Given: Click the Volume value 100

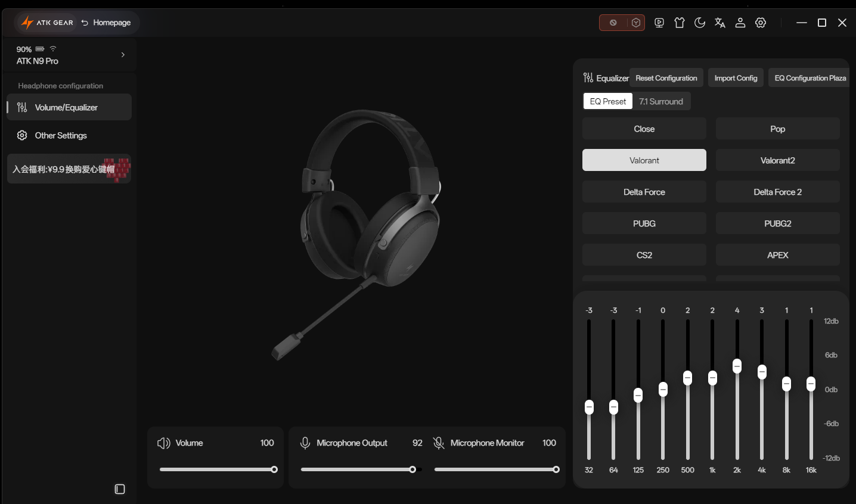Looking at the screenshot, I should 267,443.
